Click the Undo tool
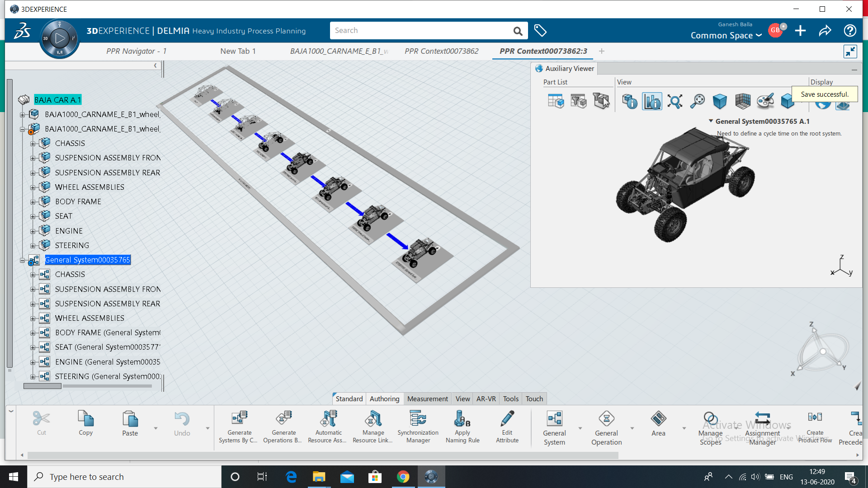868x488 pixels. tap(182, 423)
